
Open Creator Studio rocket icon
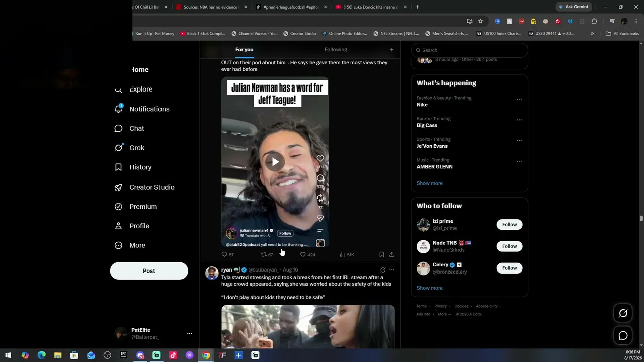point(118,187)
